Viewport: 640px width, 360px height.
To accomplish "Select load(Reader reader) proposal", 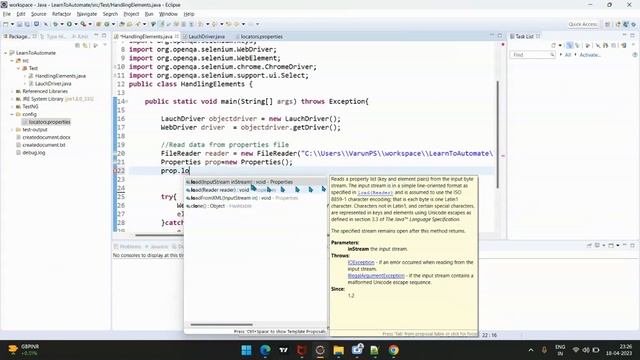I will click(x=256, y=190).
